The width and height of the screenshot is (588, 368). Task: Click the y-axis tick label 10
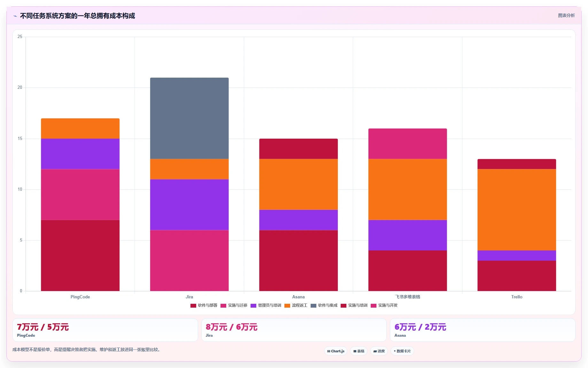click(20, 189)
